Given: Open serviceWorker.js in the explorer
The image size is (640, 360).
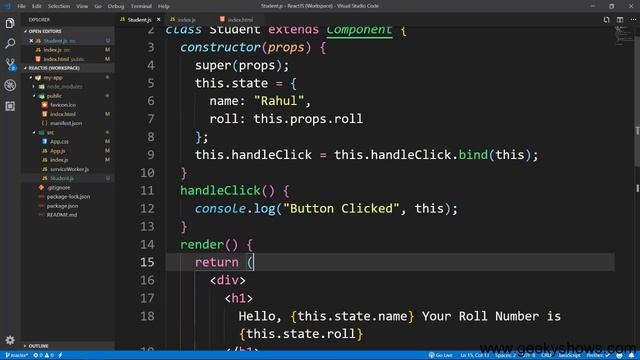Looking at the screenshot, I should point(69,169).
